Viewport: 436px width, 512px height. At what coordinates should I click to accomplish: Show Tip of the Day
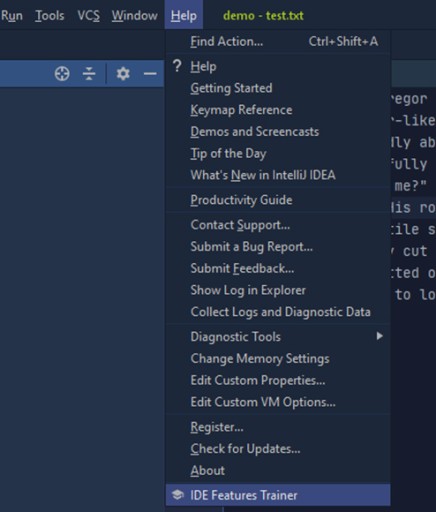point(278,153)
